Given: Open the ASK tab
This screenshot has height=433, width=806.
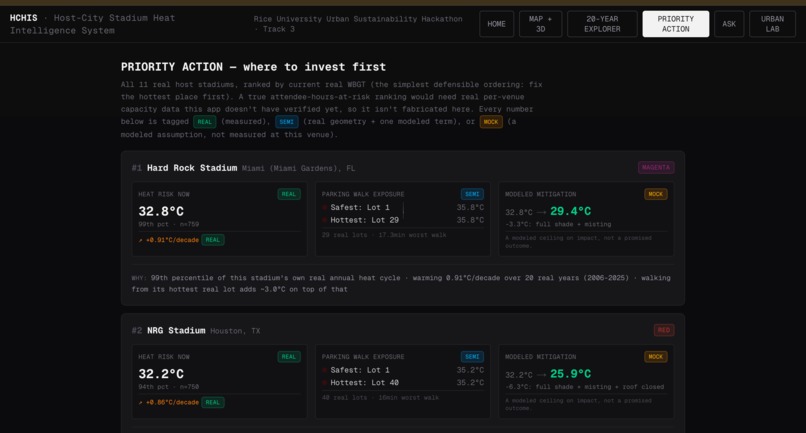Looking at the screenshot, I should click(729, 24).
